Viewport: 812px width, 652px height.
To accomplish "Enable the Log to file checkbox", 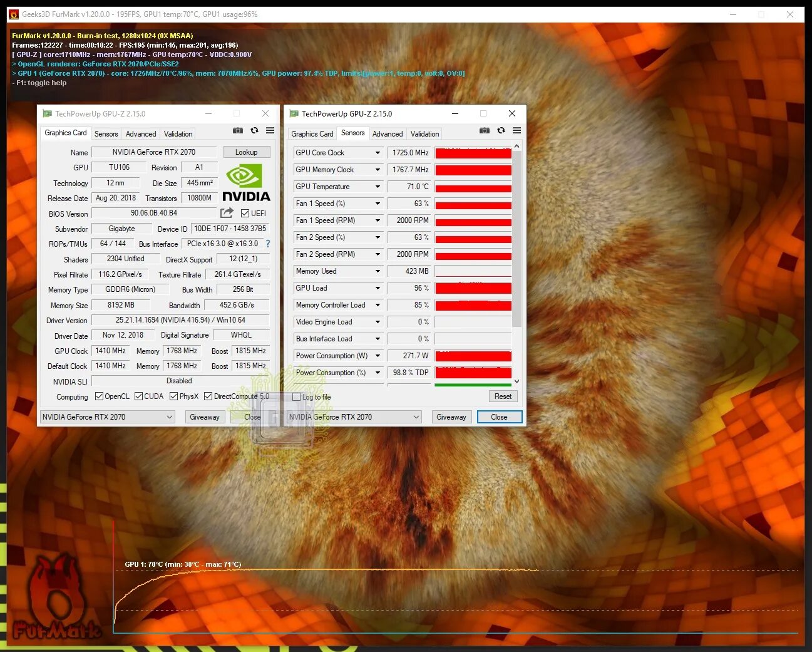I will point(297,396).
